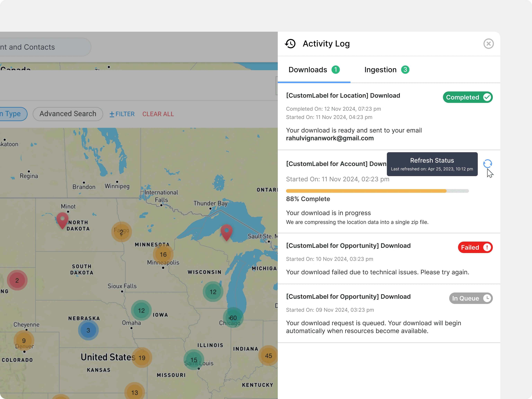Open the Kansas cluster of 19

pyautogui.click(x=142, y=358)
